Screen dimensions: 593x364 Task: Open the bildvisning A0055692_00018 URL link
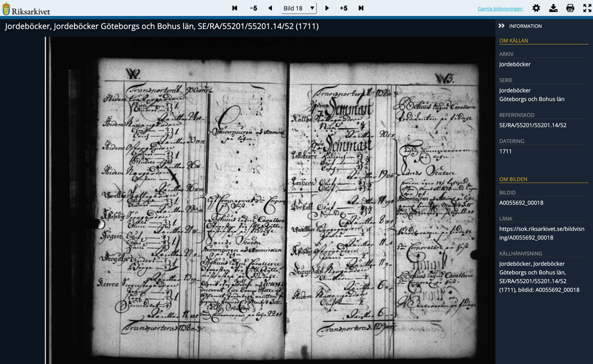click(542, 234)
